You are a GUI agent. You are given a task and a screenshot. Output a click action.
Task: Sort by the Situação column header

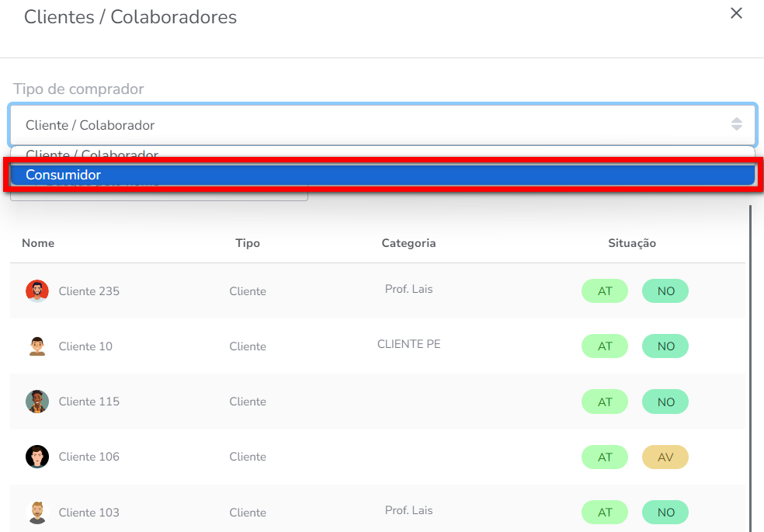(x=632, y=243)
